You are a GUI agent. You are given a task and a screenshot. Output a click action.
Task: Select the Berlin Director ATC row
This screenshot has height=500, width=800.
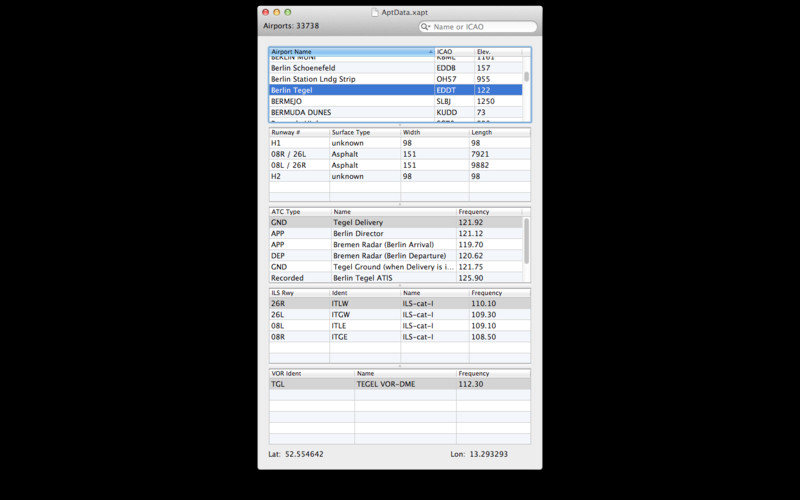pos(396,234)
